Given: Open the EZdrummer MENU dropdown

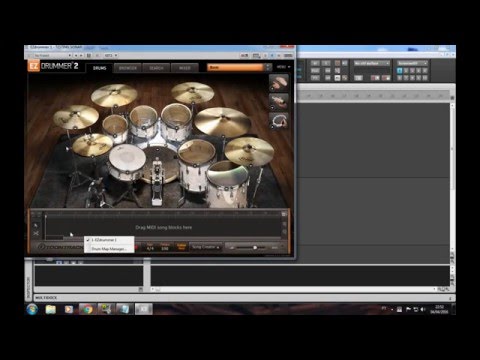Looking at the screenshot, I should 283,67.
